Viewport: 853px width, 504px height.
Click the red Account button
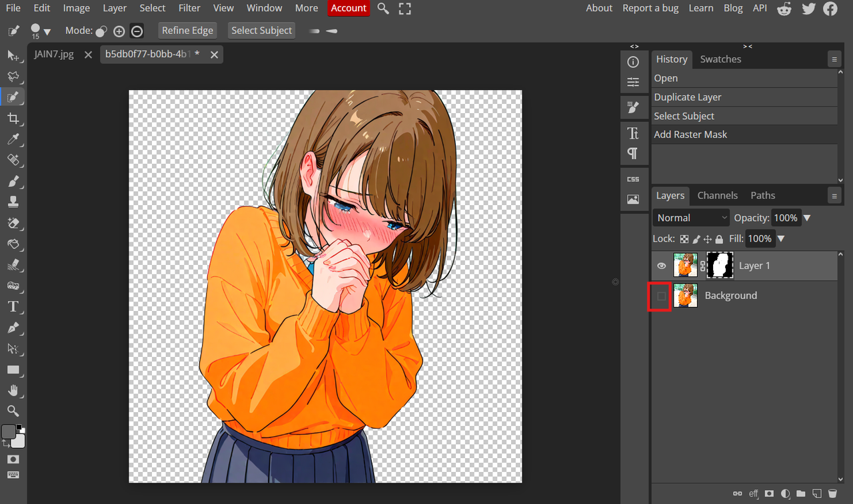(349, 8)
